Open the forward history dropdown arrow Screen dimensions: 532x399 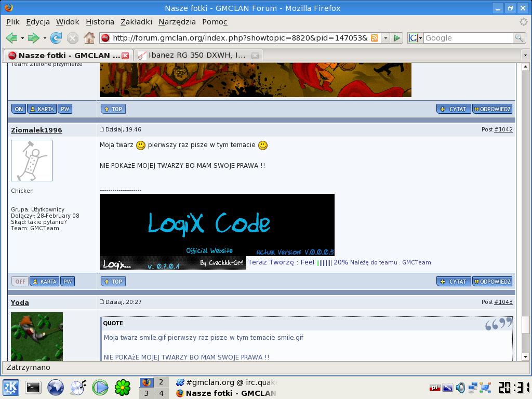[x=45, y=38]
